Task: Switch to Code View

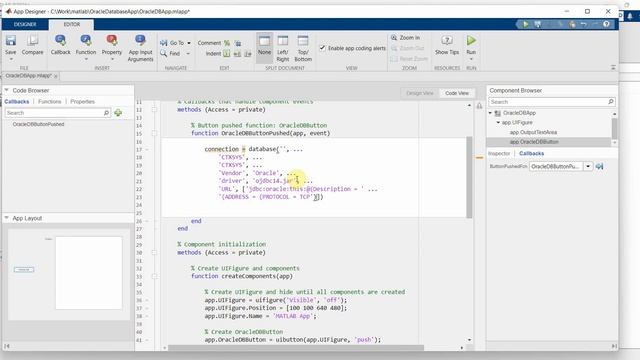Action: 457,93
